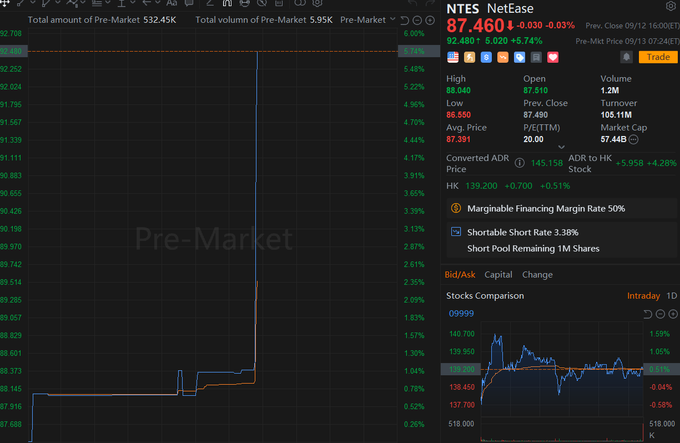Screen dimensions: 680x443
Task: Switch to the Capital tab
Action: pyautogui.click(x=498, y=275)
